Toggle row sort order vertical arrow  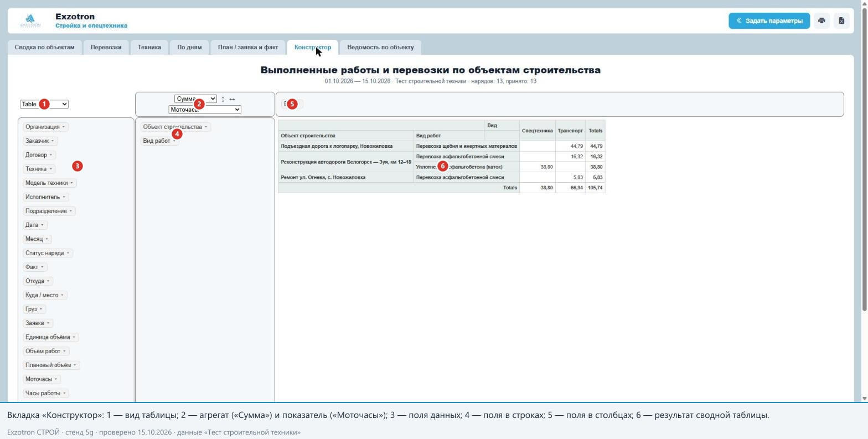point(223,99)
